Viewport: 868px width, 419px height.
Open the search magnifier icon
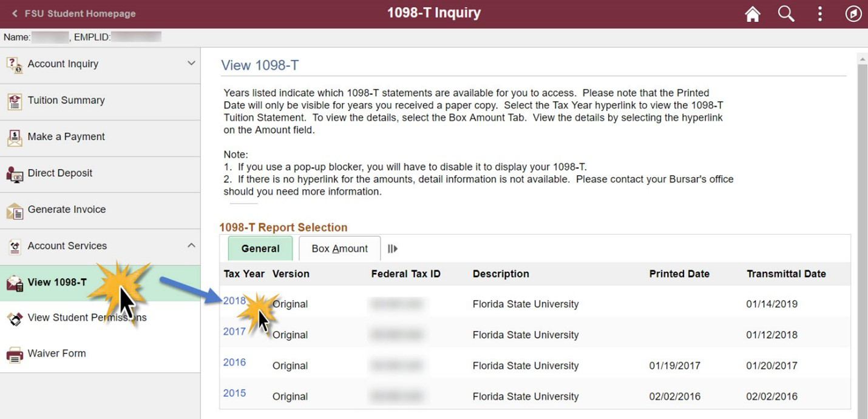(x=786, y=14)
